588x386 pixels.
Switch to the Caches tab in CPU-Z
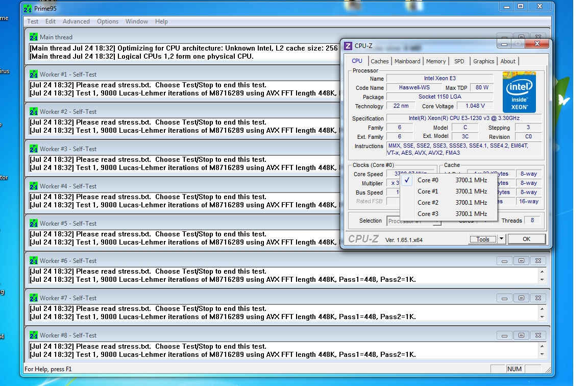click(x=380, y=61)
